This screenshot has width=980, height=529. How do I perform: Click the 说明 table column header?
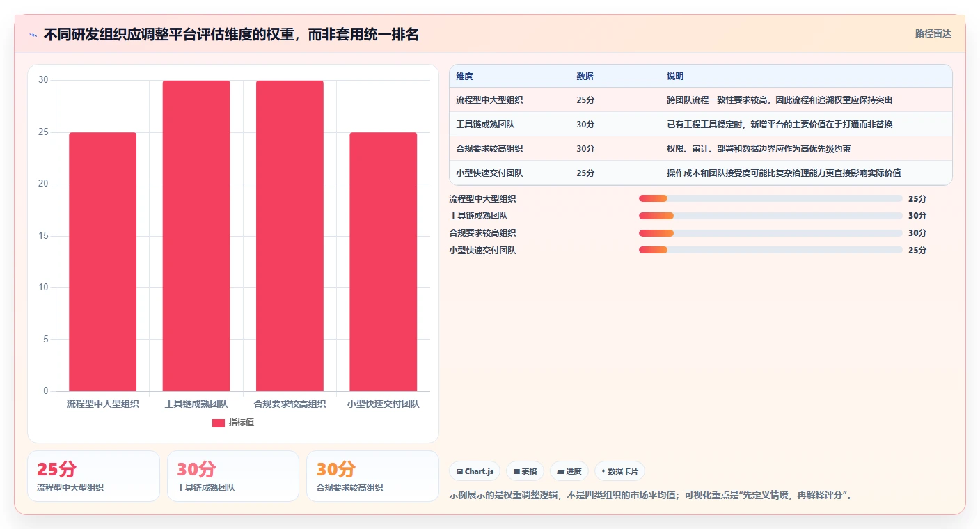click(675, 77)
